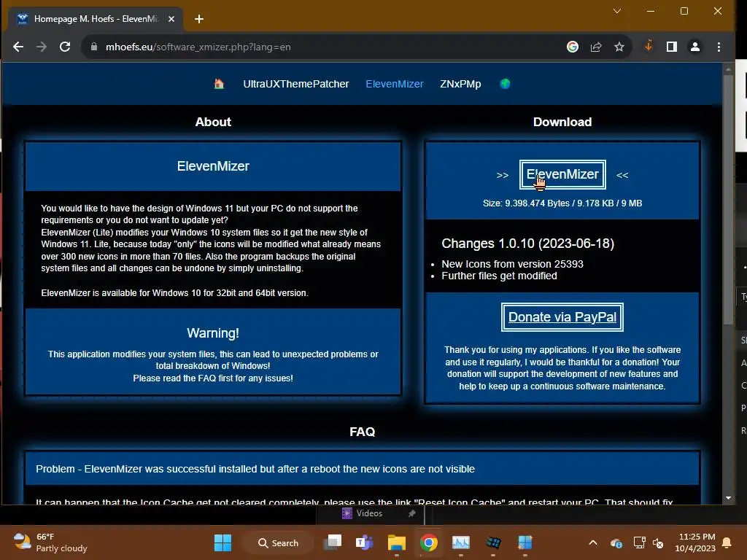Click the taskbar Search box
Viewport: 747px width, 560px height.
tap(278, 542)
